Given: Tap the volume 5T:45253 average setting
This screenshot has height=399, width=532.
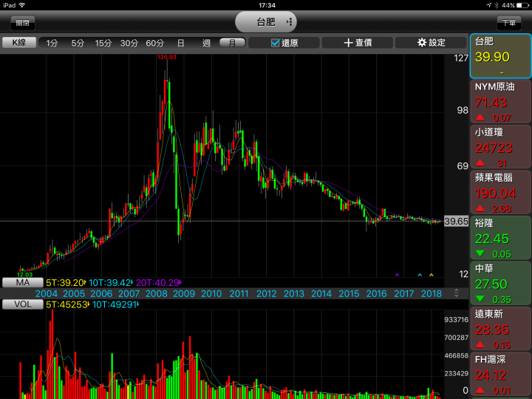Looking at the screenshot, I should pyautogui.click(x=67, y=304).
